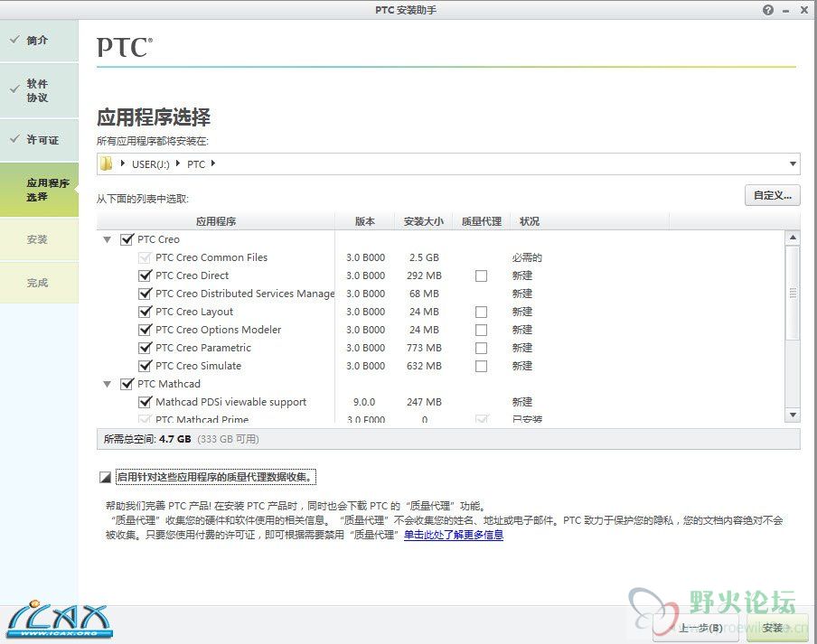Click the folder icon in install path

[x=107, y=163]
